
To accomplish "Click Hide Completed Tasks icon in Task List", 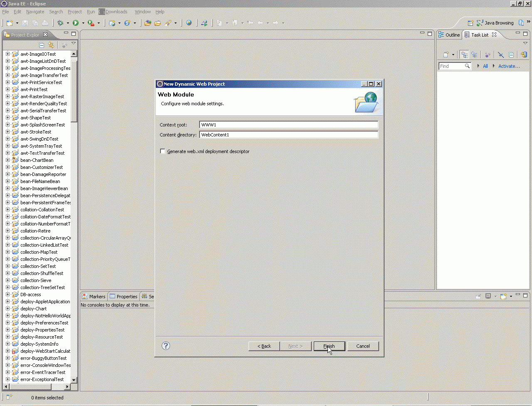I will 501,54.
